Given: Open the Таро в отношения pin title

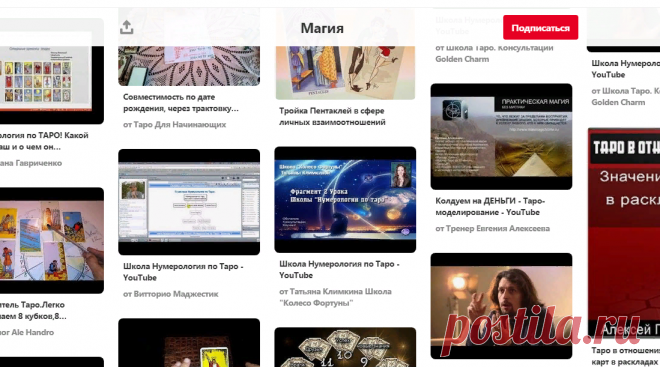Looking at the screenshot, I should pyautogui.click(x=625, y=356).
